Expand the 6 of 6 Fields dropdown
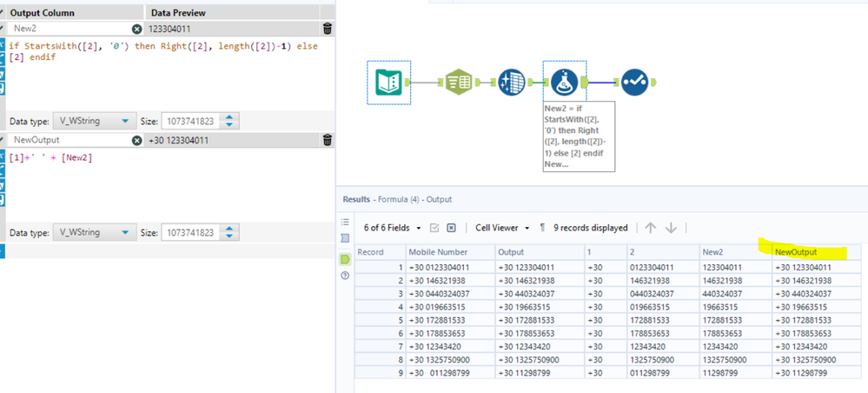 [x=392, y=228]
